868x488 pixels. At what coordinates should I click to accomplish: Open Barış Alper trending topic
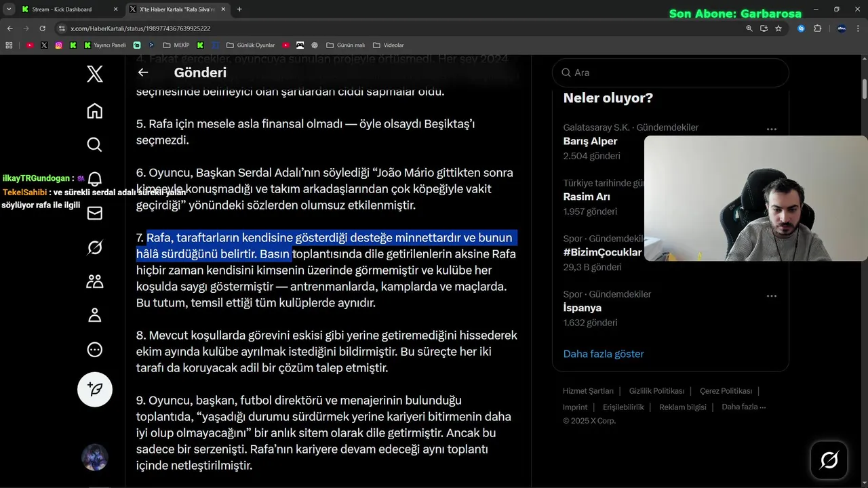click(x=590, y=141)
